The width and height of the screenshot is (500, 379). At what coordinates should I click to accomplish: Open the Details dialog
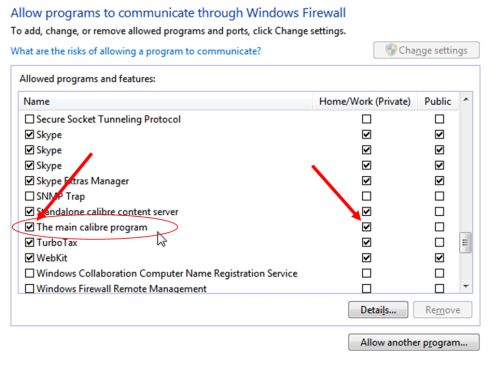[378, 310]
